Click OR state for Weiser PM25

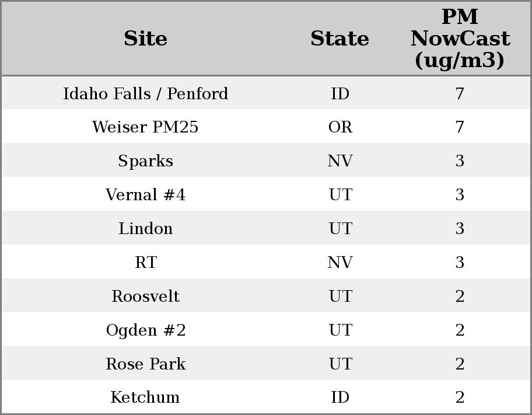pos(340,127)
